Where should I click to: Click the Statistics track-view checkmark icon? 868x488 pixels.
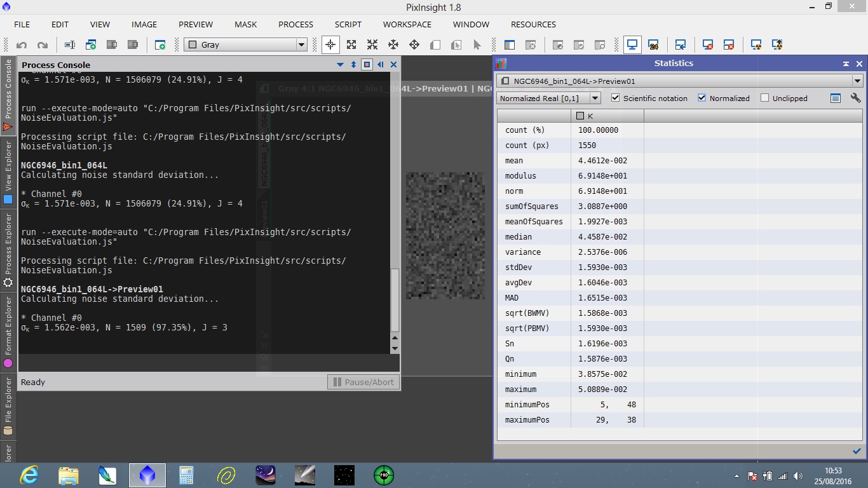(857, 451)
